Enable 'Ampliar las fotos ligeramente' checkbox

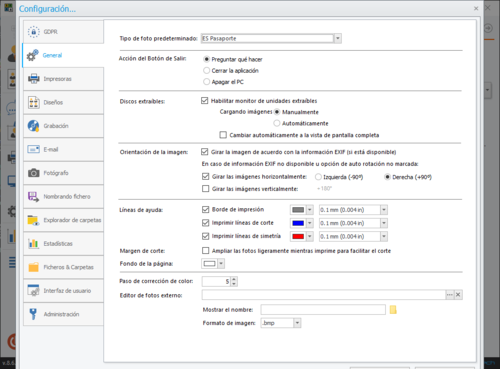(x=205, y=251)
